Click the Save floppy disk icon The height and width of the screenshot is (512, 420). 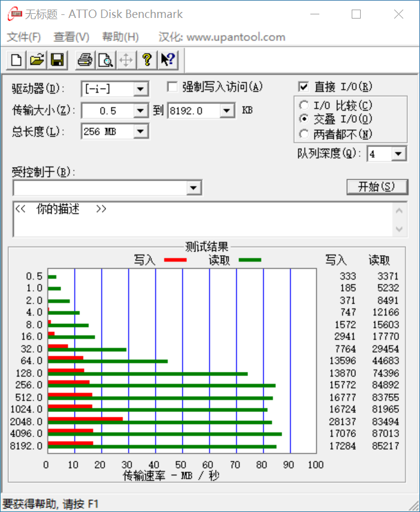(57, 60)
